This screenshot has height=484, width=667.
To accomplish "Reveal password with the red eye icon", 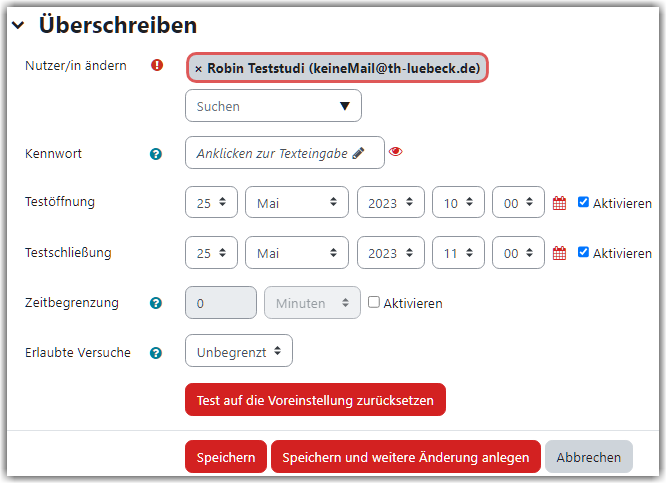I will tap(396, 151).
